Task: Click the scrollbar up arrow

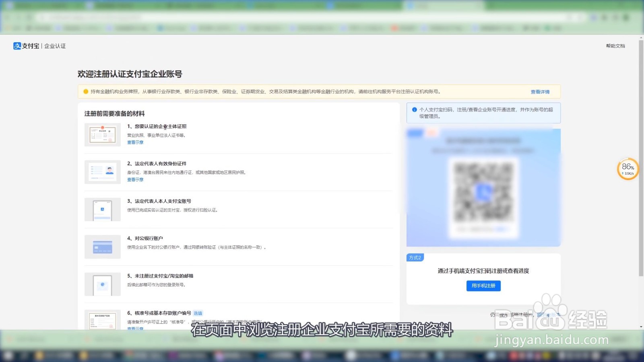Action: pos(641,37)
